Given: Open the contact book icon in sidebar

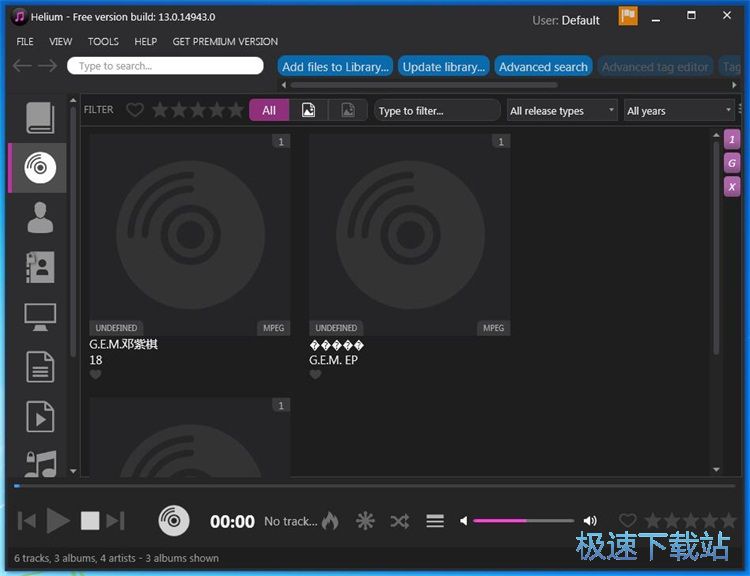Looking at the screenshot, I should pos(40,267).
